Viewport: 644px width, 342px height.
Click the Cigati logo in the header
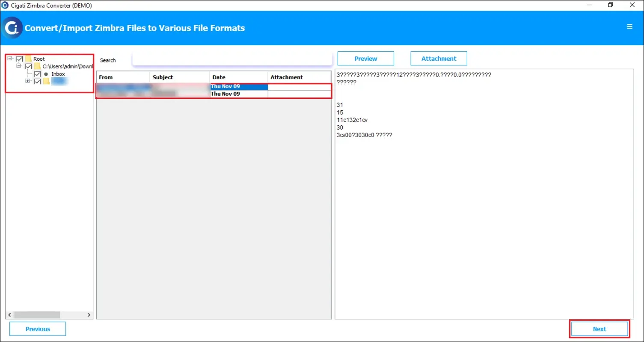(x=13, y=28)
